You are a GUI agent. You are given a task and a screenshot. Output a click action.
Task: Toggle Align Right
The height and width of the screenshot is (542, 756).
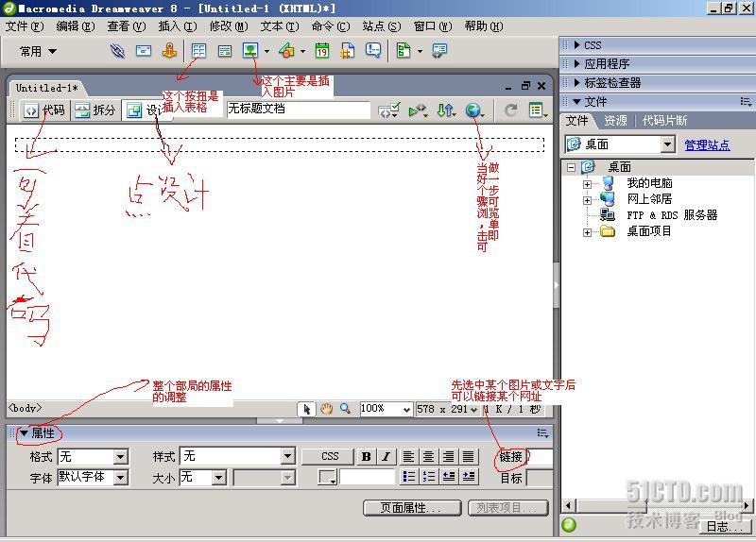point(448,457)
